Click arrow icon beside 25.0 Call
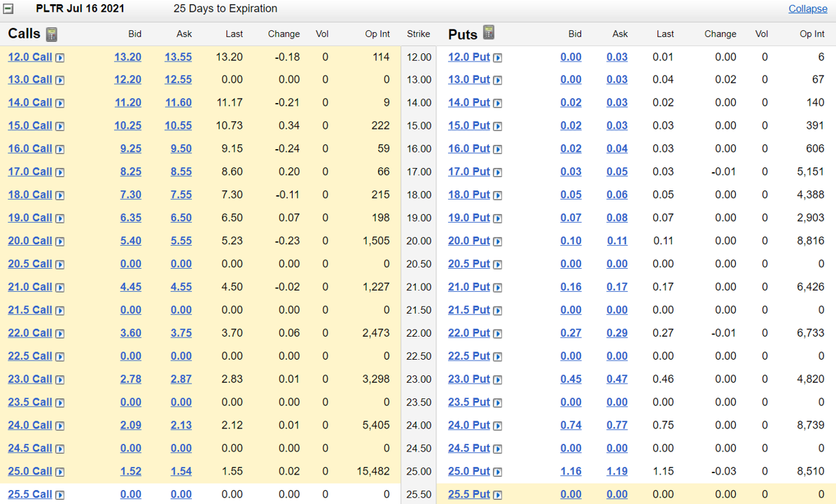The width and height of the screenshot is (836, 504). coord(60,472)
